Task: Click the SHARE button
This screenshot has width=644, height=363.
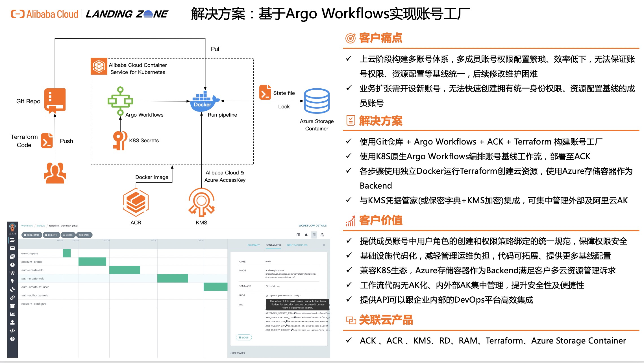Action: (84, 235)
